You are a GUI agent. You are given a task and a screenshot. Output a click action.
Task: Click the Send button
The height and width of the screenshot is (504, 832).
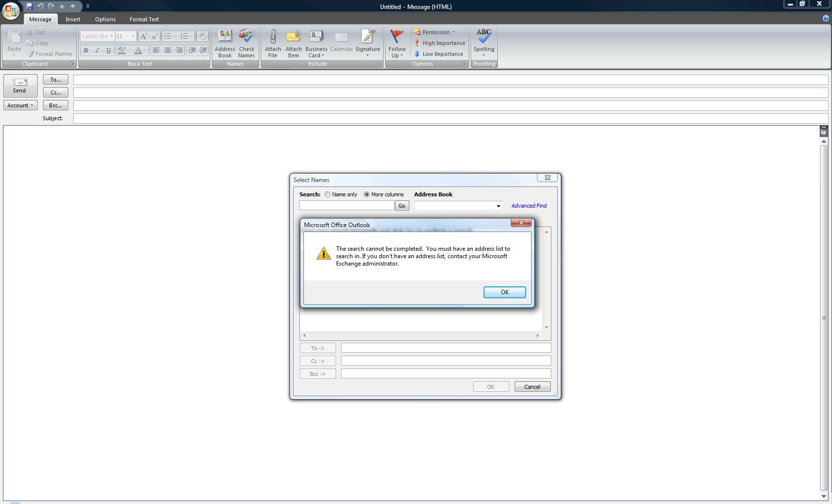20,86
